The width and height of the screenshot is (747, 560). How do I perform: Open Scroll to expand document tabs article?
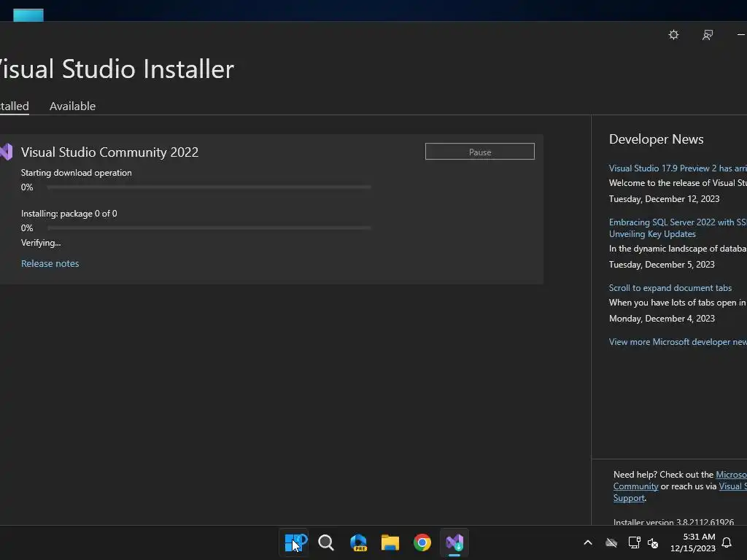tap(670, 287)
